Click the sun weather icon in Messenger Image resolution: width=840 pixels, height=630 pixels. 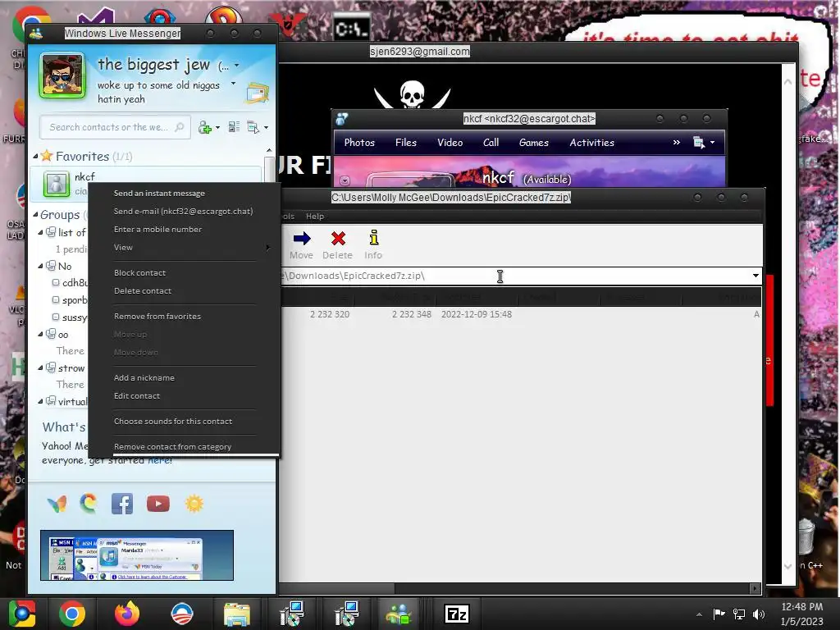(x=194, y=504)
